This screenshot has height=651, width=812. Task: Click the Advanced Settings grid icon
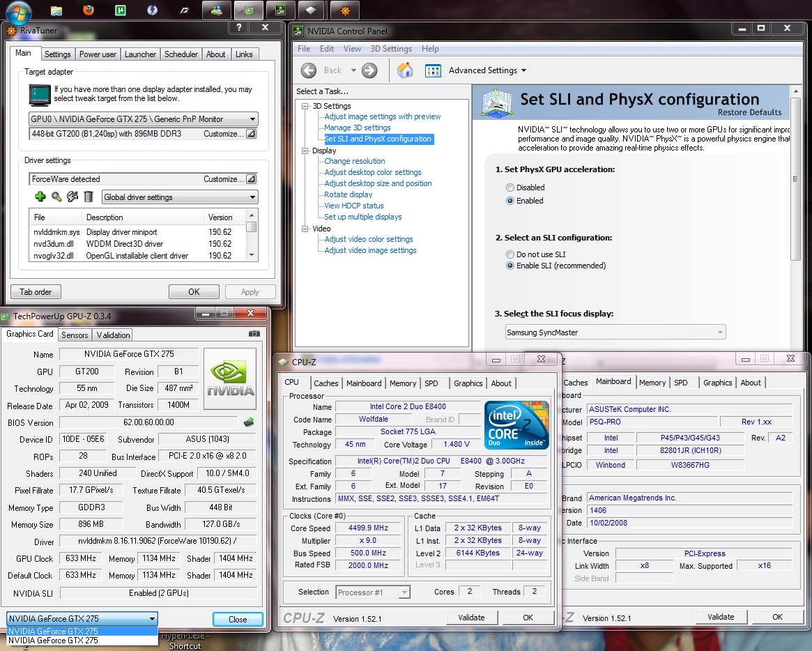pos(433,70)
